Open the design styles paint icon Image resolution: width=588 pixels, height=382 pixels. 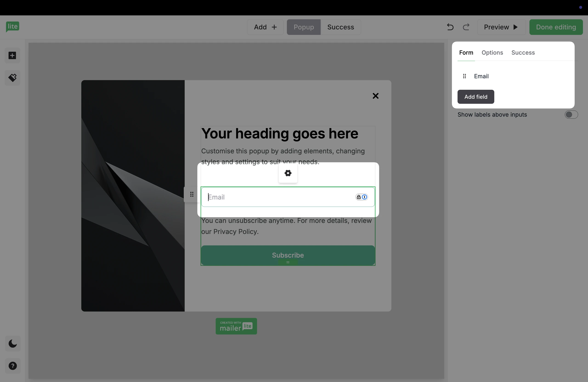click(12, 78)
